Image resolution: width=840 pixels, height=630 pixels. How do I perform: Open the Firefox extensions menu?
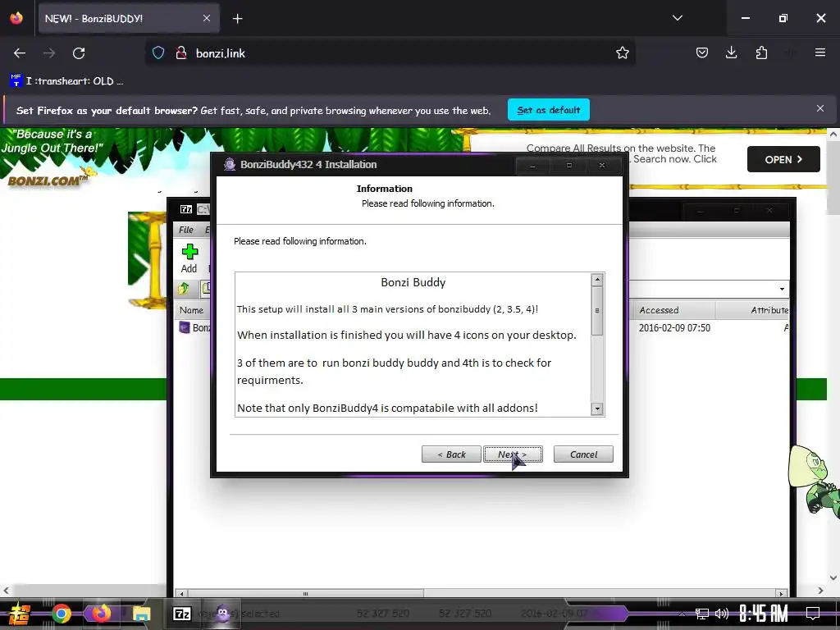(761, 52)
